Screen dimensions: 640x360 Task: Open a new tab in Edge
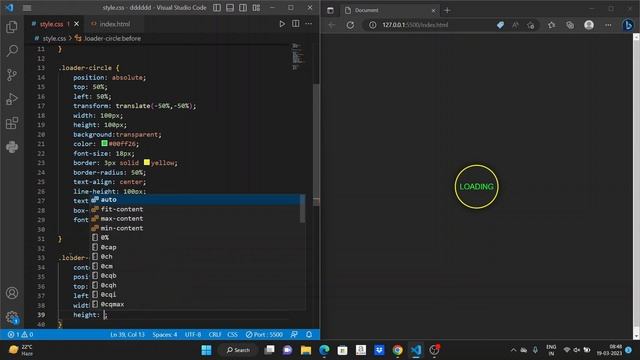447,10
